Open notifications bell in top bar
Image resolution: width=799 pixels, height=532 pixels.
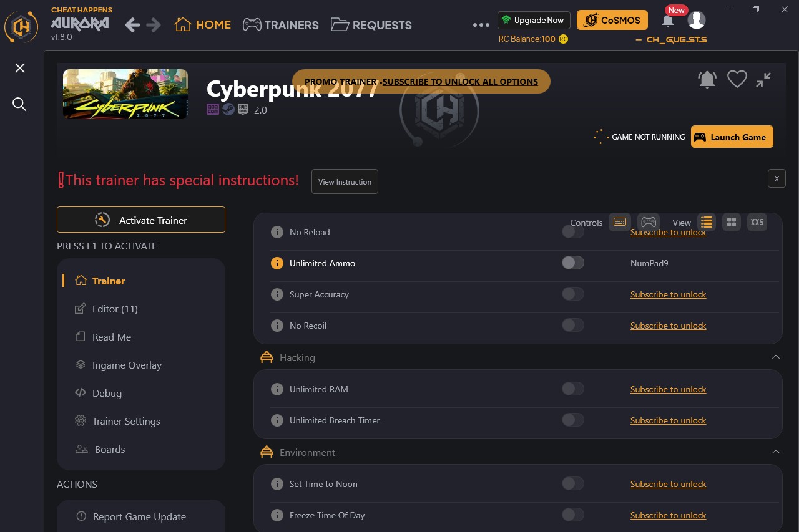tap(668, 21)
